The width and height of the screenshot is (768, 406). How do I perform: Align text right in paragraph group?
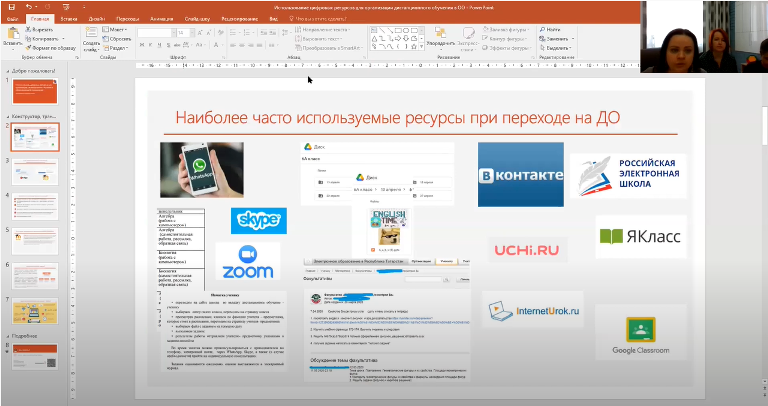pyautogui.click(x=250, y=45)
